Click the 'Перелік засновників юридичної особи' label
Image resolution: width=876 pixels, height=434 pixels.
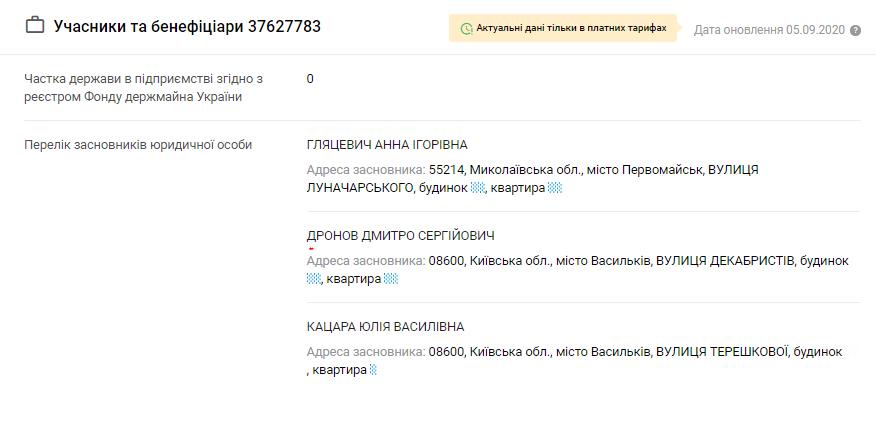click(x=138, y=145)
